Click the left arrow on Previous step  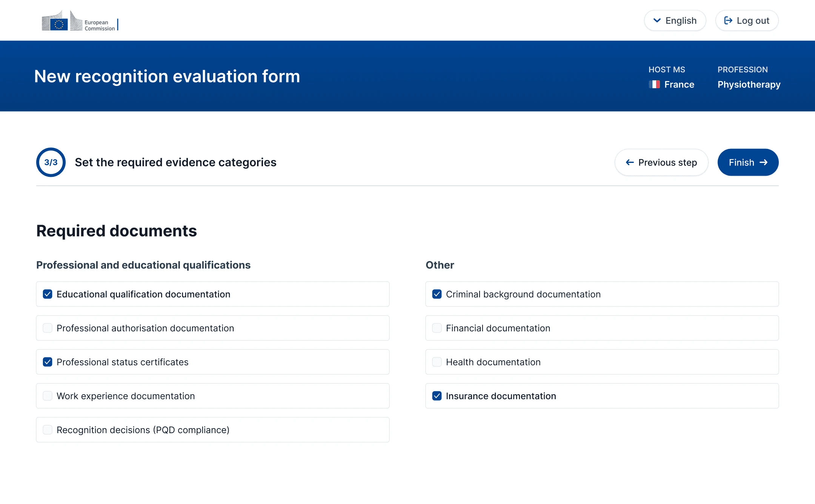tap(629, 162)
